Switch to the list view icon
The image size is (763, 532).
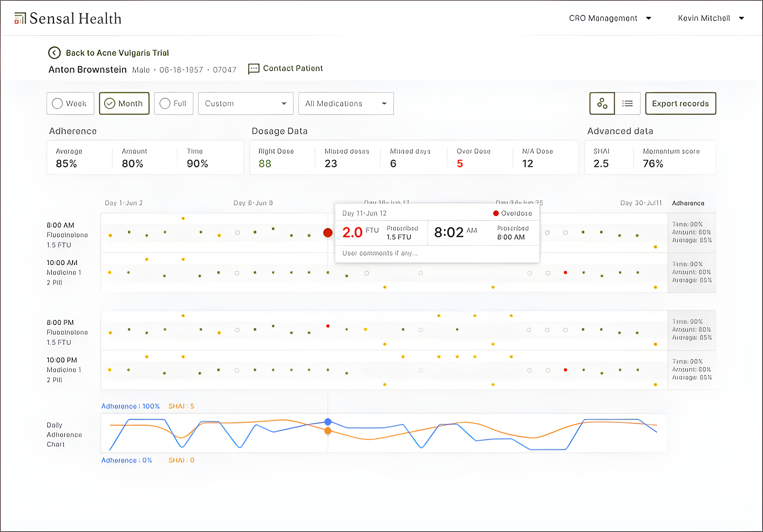(x=627, y=103)
